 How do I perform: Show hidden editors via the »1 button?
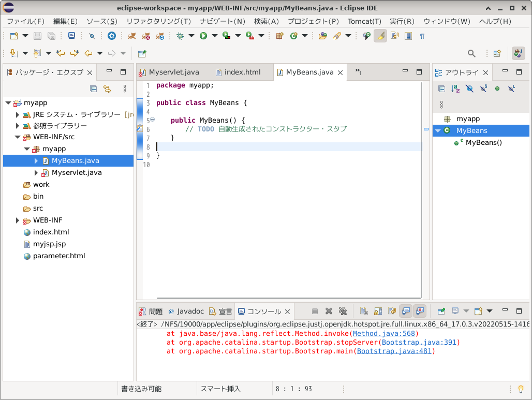click(358, 71)
